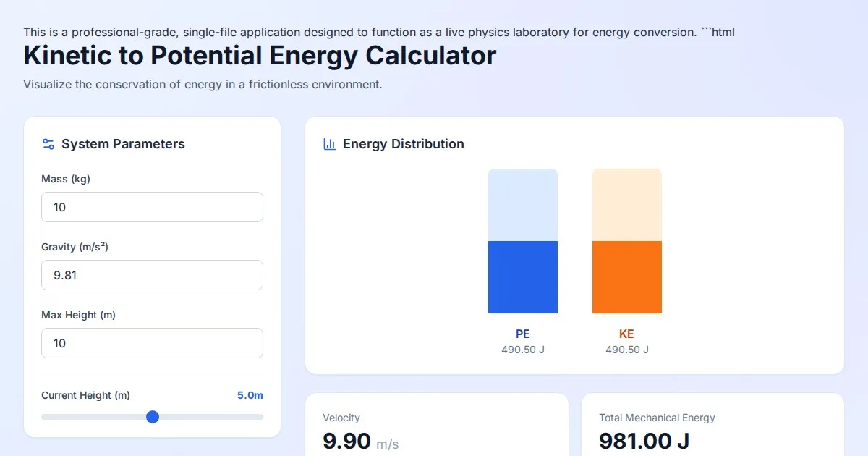868x456 pixels.
Task: Click the Energy Distribution bar chart icon
Action: point(329,144)
